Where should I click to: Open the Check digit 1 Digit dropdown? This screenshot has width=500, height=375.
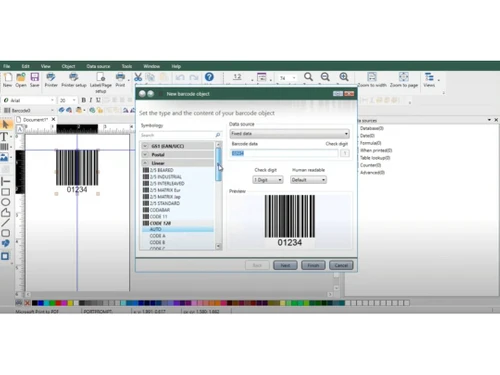pos(268,180)
